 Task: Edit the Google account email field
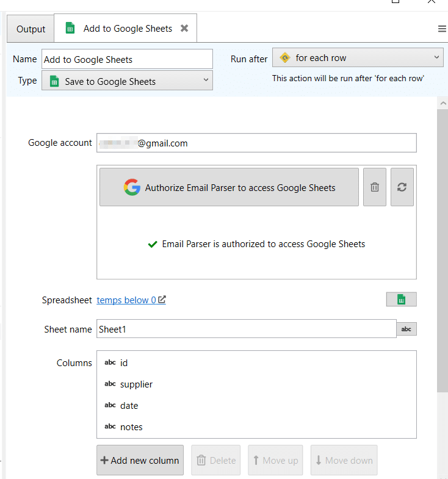[x=256, y=143]
